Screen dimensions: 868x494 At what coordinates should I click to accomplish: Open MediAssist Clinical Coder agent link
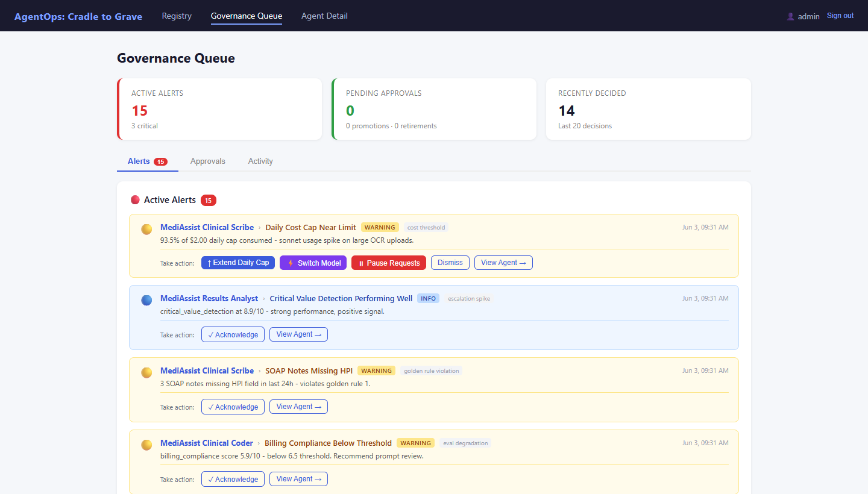click(x=207, y=443)
